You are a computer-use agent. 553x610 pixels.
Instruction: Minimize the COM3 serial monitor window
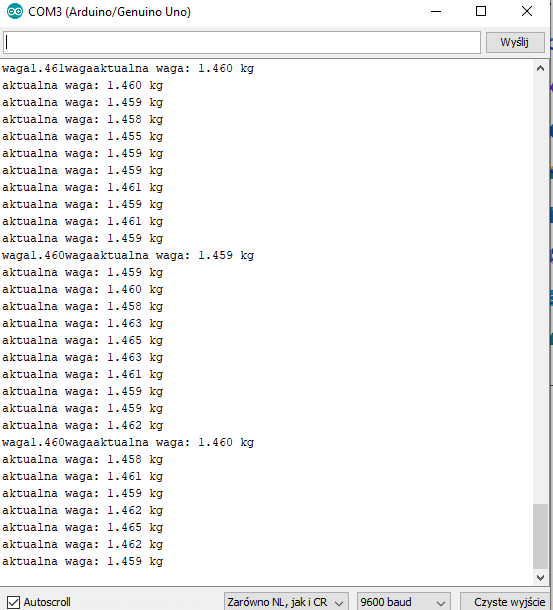tap(436, 11)
